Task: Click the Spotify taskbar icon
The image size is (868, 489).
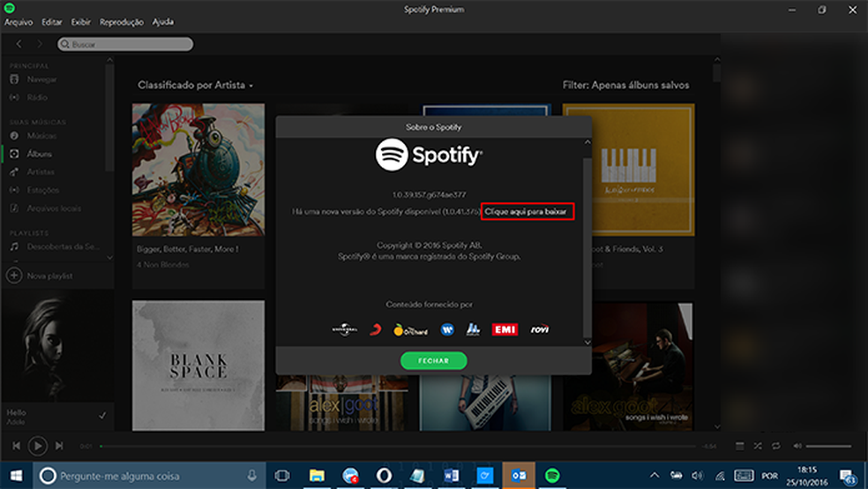Action: 552,476
